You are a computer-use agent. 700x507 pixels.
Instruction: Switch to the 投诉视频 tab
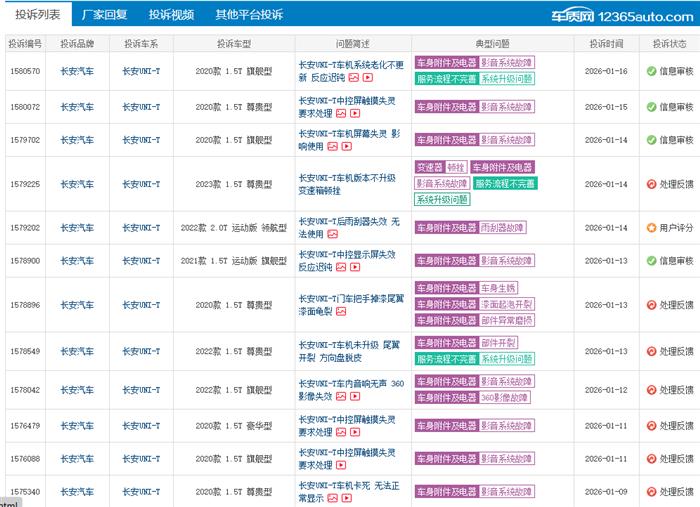tap(171, 15)
